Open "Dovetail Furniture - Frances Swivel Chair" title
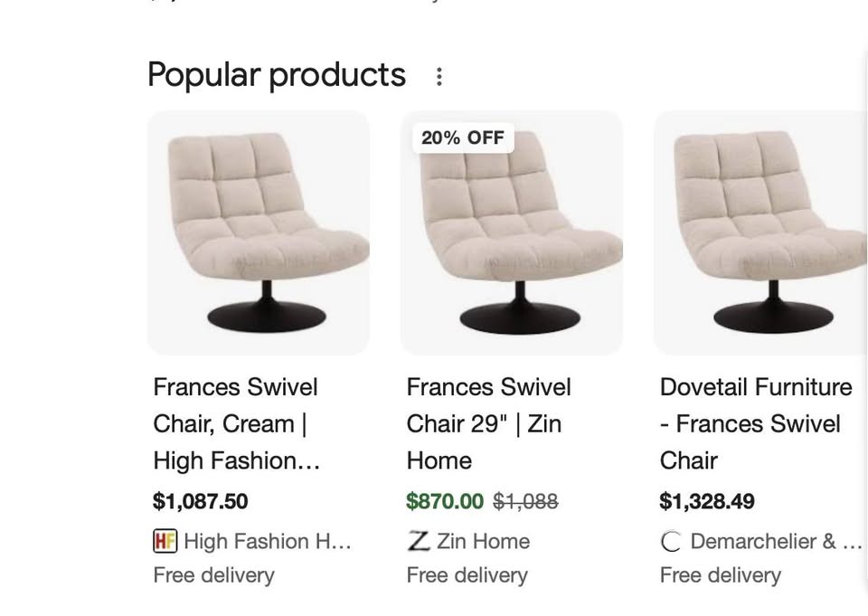The width and height of the screenshot is (868, 616). point(756,423)
